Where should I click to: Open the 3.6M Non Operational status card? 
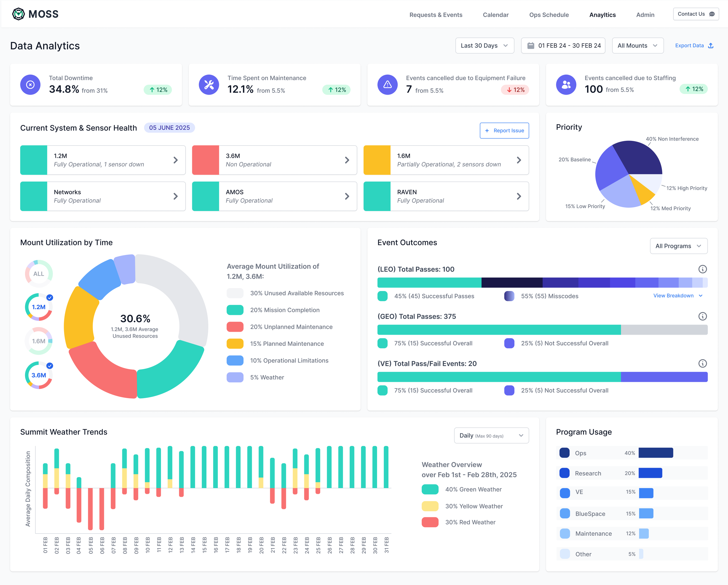click(x=274, y=160)
